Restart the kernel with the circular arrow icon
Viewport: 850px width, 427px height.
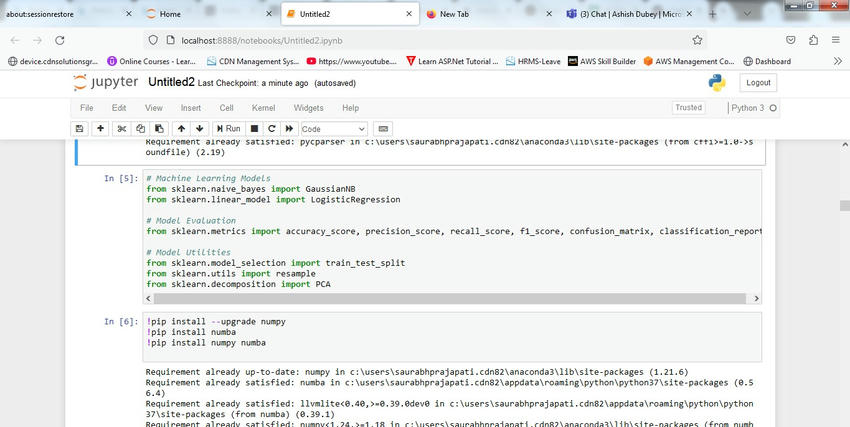[272, 129]
